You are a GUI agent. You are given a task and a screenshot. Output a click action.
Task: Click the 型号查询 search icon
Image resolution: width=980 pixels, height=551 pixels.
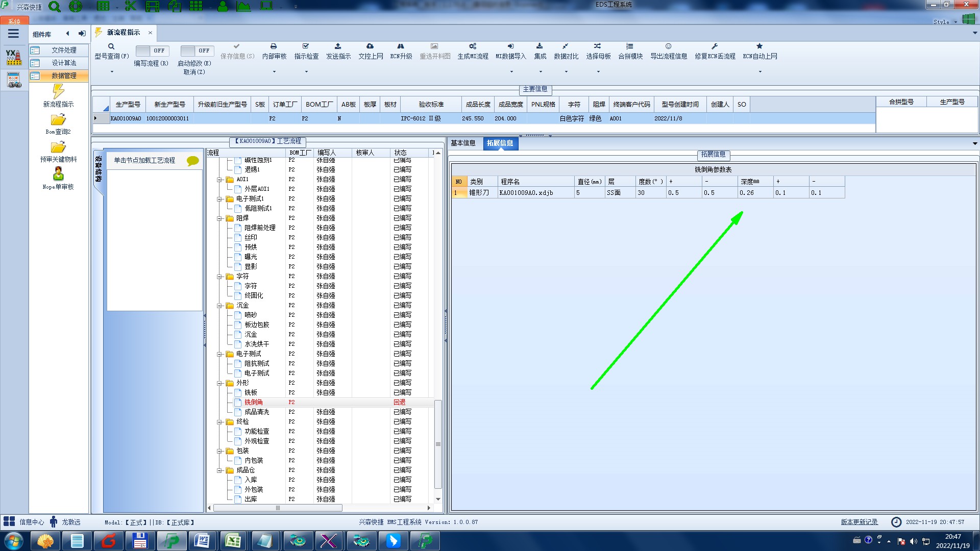pos(111,46)
